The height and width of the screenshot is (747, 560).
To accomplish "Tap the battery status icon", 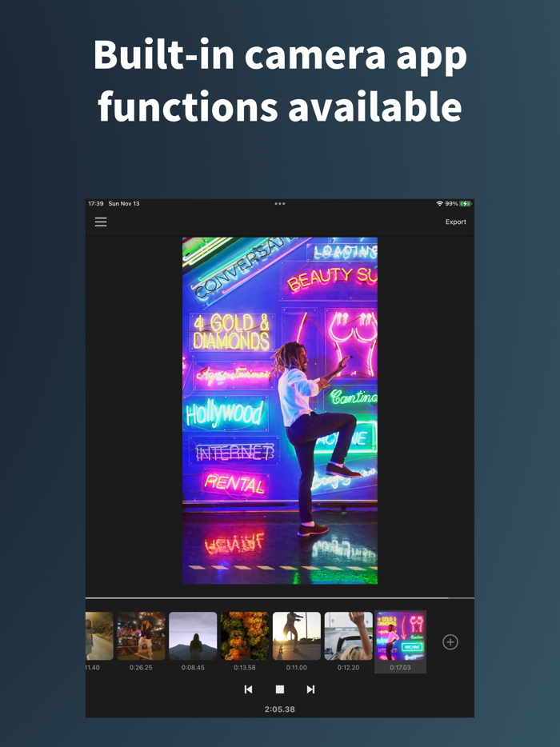I will tap(466, 204).
